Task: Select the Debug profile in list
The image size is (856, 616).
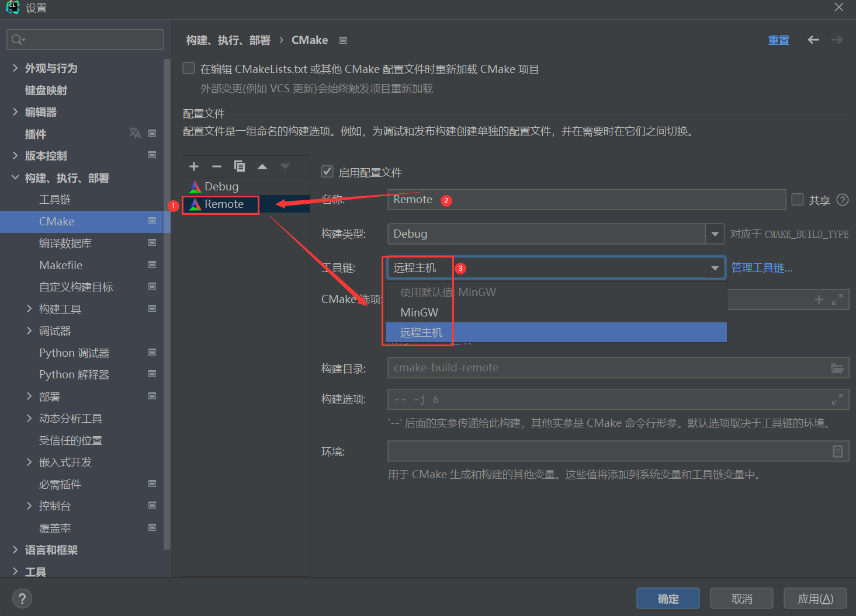Action: click(246, 186)
